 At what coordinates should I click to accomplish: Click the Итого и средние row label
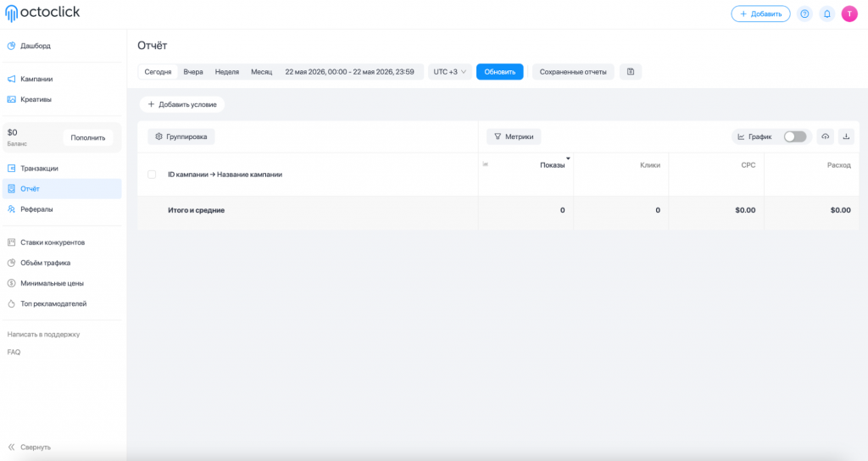point(196,210)
